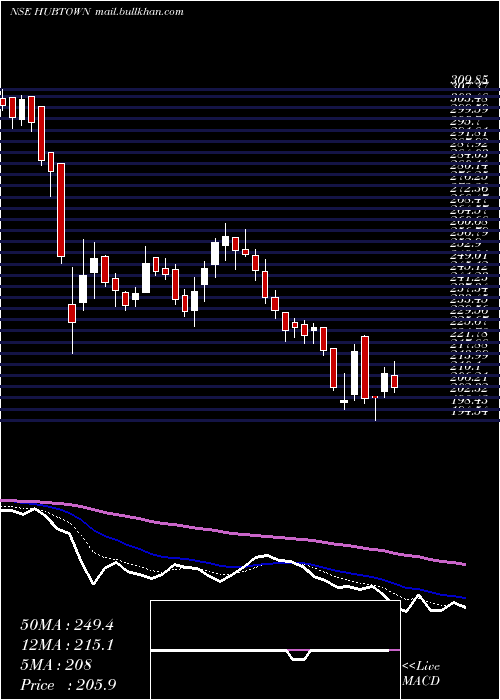500x700 pixels.
Task: Click the magenta dip on MACD line
Action: click(x=299, y=655)
